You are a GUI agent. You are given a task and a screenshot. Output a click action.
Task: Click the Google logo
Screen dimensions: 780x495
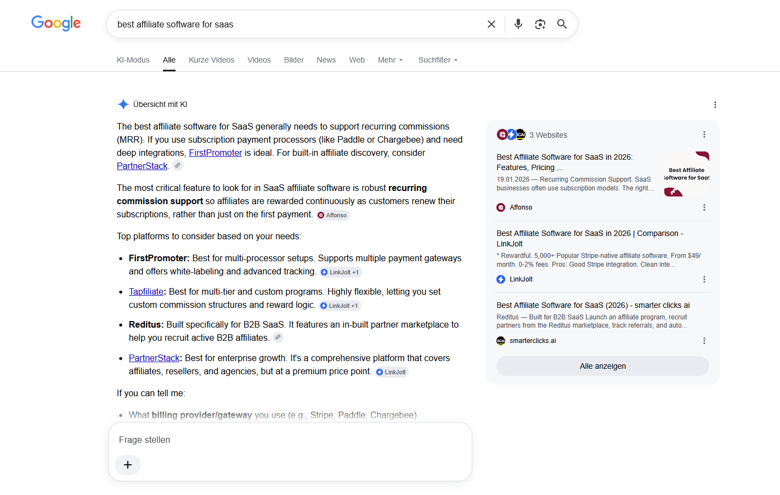click(x=56, y=23)
